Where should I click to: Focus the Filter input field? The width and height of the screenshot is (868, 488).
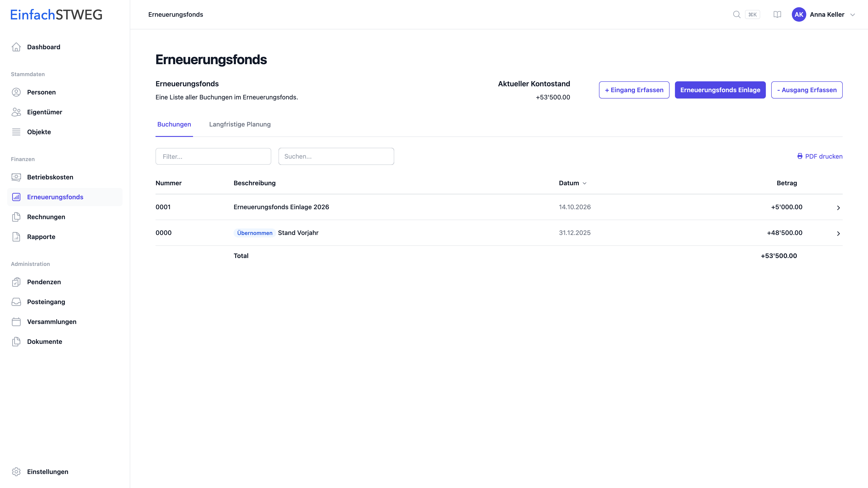213,157
